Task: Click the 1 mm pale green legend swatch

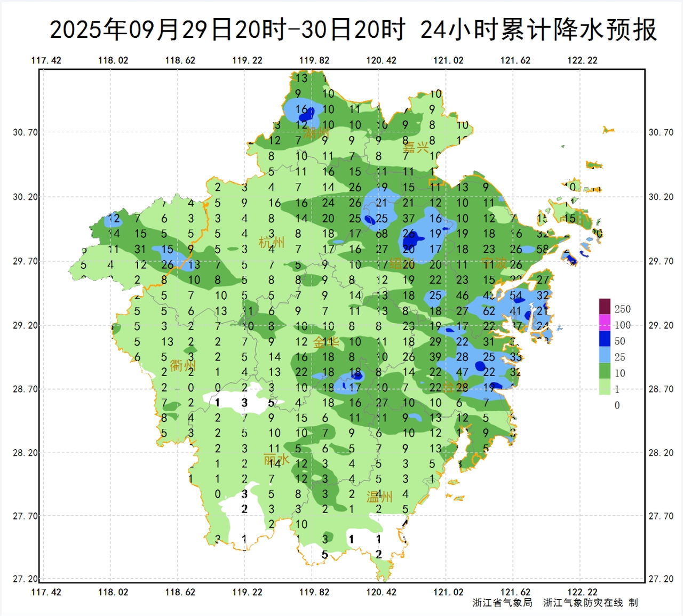Action: click(x=604, y=387)
